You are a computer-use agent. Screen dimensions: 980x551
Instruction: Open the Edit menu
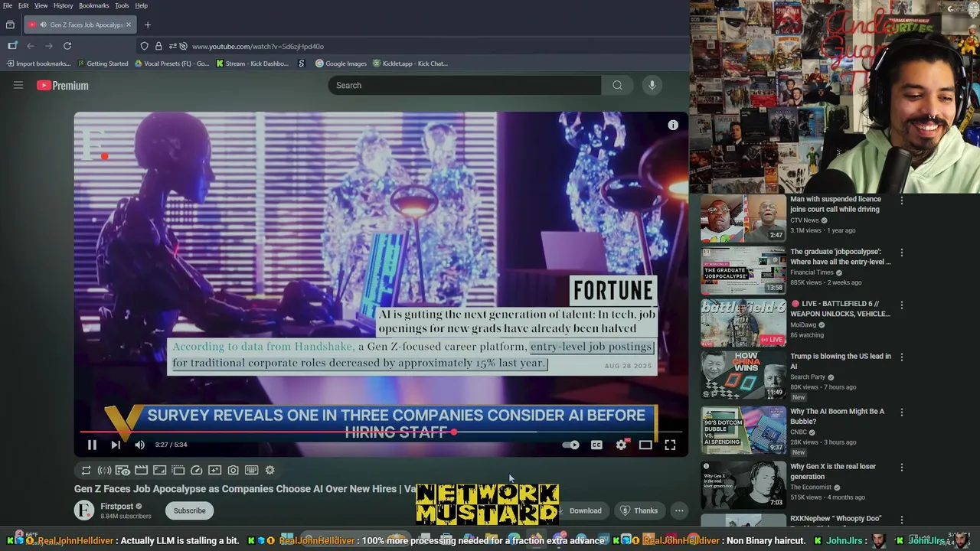pos(24,5)
